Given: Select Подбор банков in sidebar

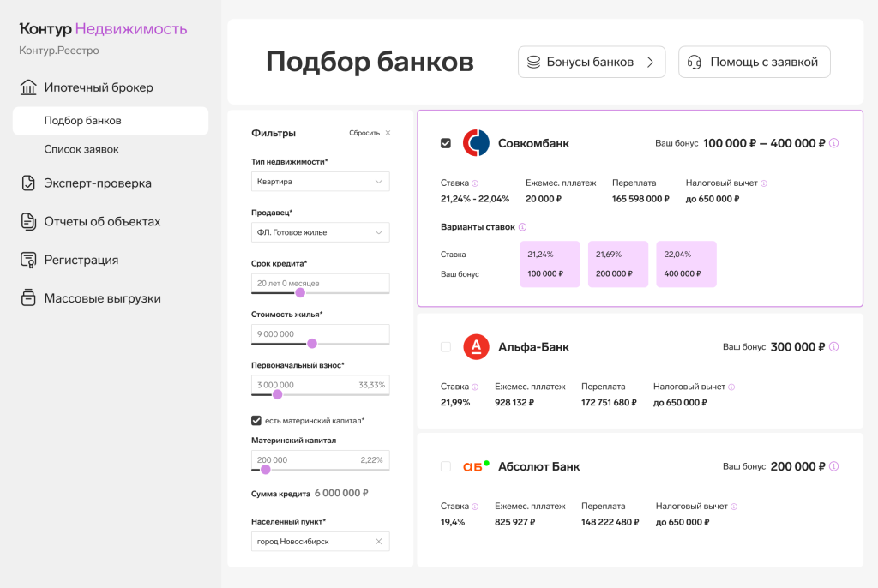Looking at the screenshot, I should [111, 120].
